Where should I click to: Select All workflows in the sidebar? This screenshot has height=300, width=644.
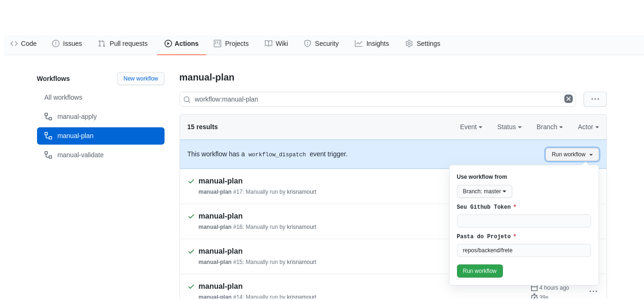[x=63, y=97]
